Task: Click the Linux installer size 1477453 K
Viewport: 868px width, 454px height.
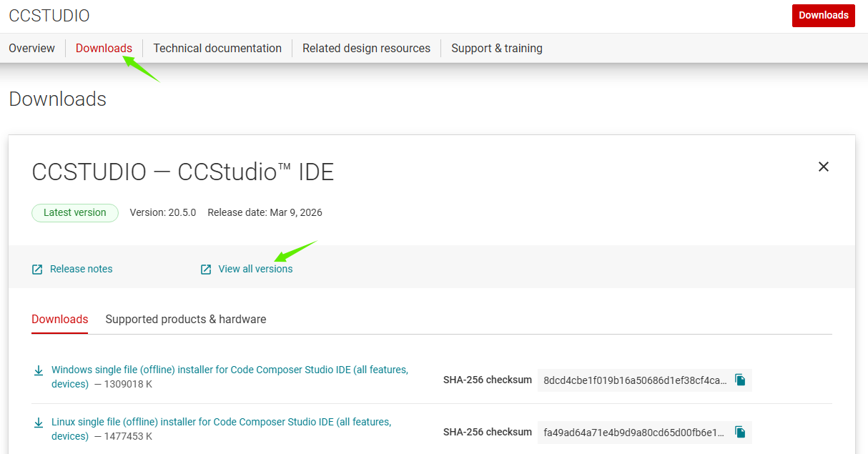Action: [x=128, y=436]
